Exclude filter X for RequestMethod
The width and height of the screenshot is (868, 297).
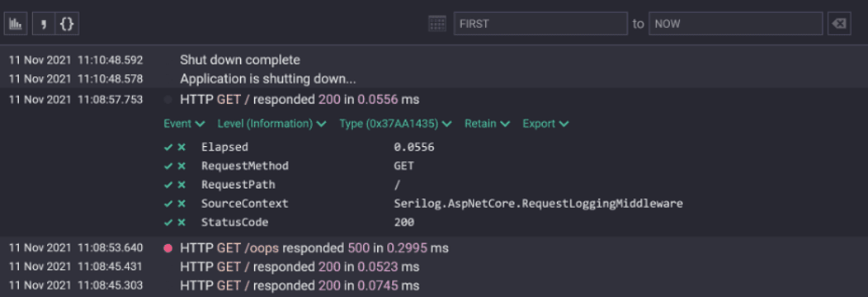pos(181,167)
